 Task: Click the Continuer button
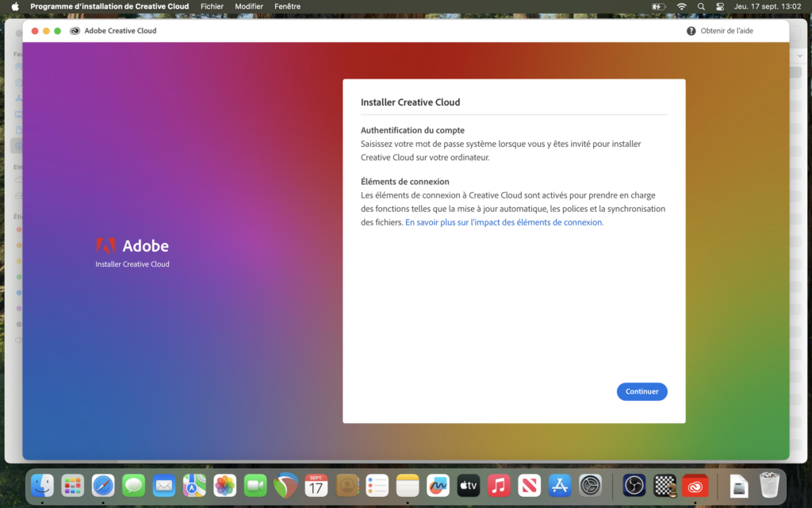[x=642, y=391]
